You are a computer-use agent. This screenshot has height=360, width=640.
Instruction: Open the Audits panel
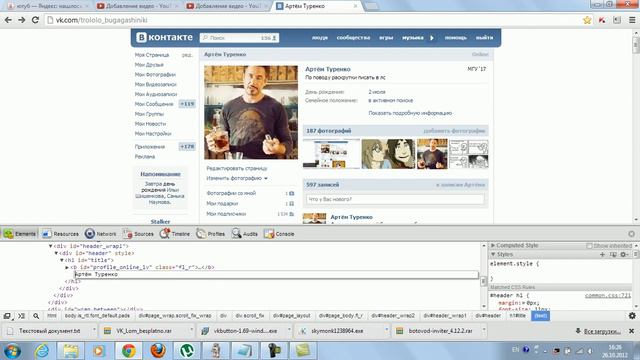244,234
